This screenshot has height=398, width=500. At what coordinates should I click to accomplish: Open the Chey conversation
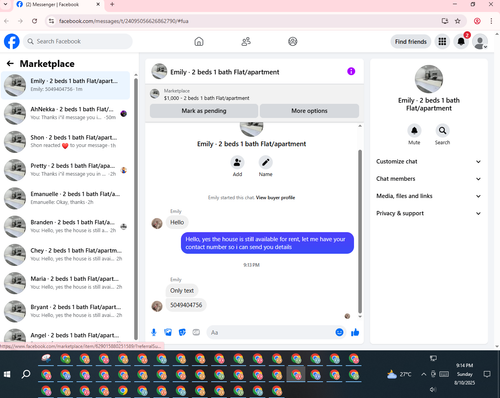(66, 255)
